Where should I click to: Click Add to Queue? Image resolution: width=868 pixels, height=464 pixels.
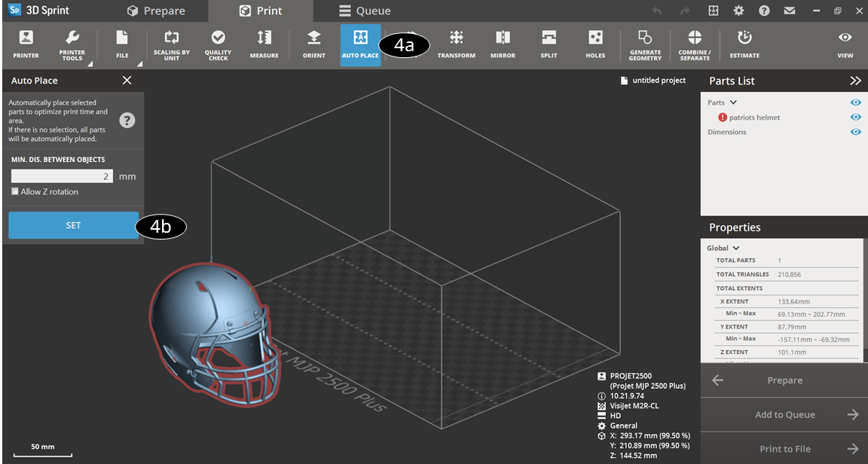click(x=784, y=414)
